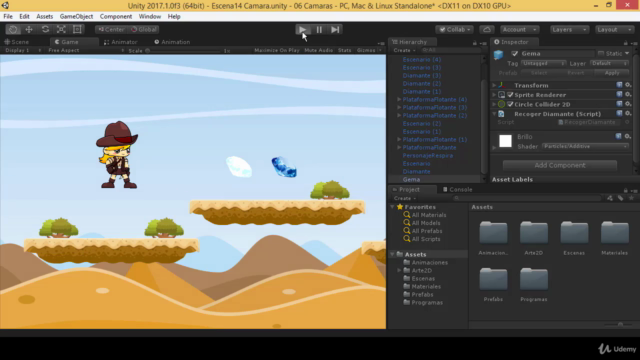
Task: Adjust Project icon size slider
Action: [620, 325]
